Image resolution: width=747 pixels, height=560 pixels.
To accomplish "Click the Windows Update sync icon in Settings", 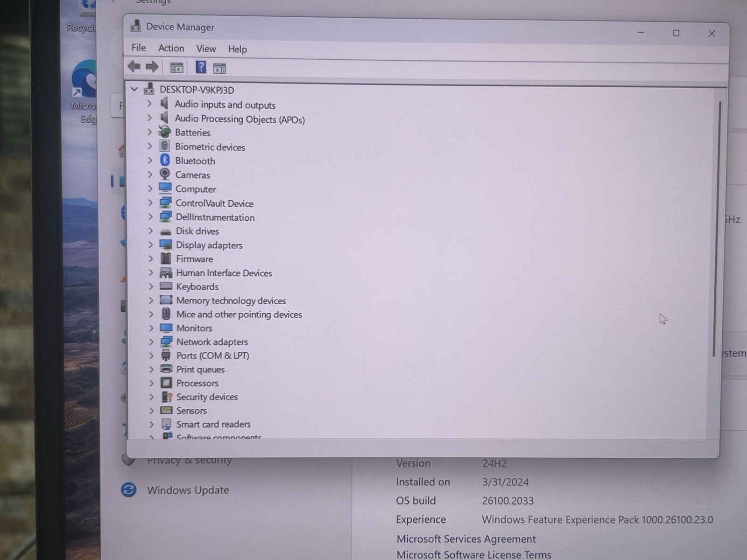I will [x=128, y=490].
